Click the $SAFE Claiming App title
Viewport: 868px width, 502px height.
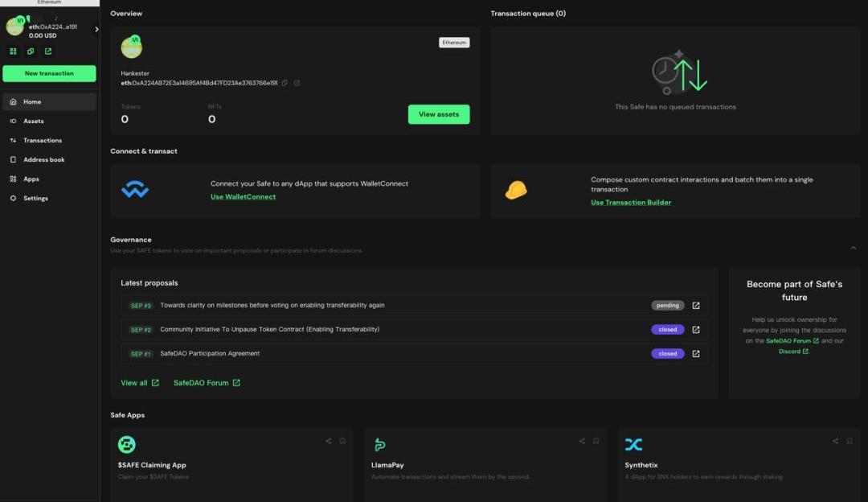click(x=152, y=466)
